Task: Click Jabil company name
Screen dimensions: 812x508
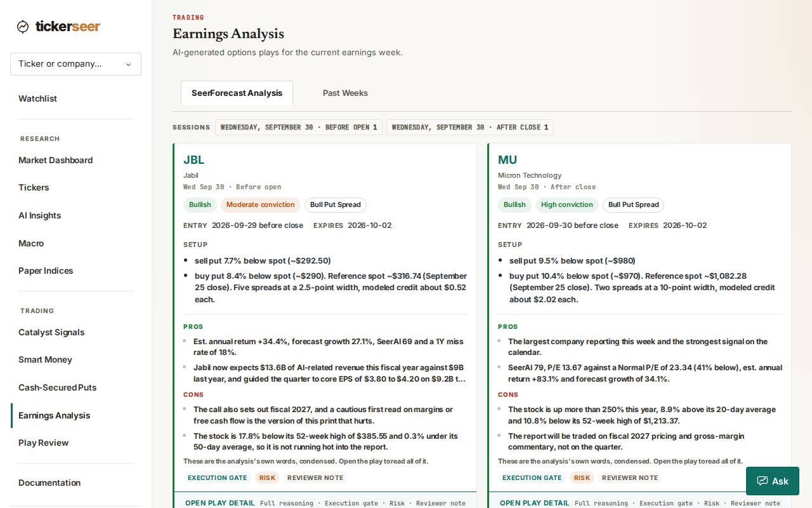Action: (x=191, y=175)
